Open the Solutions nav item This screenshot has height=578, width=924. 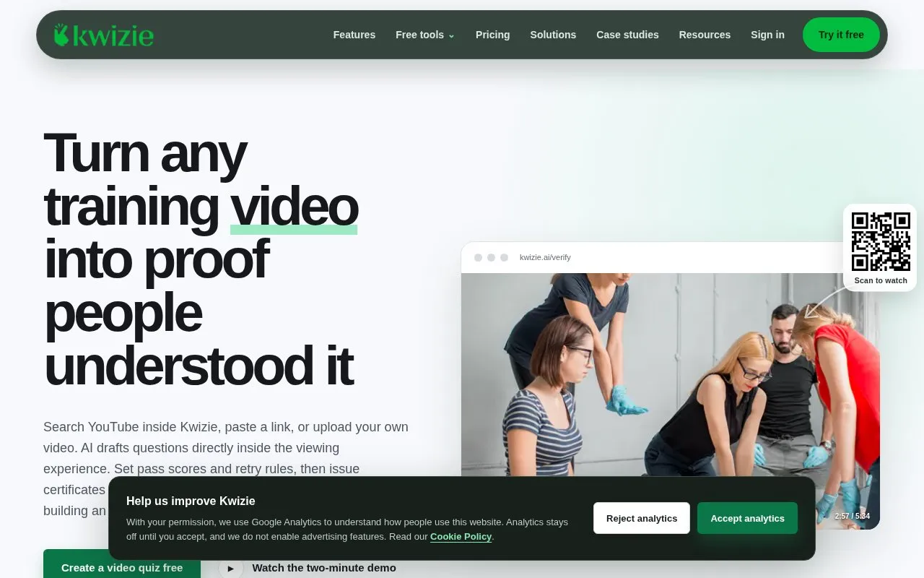coord(553,35)
